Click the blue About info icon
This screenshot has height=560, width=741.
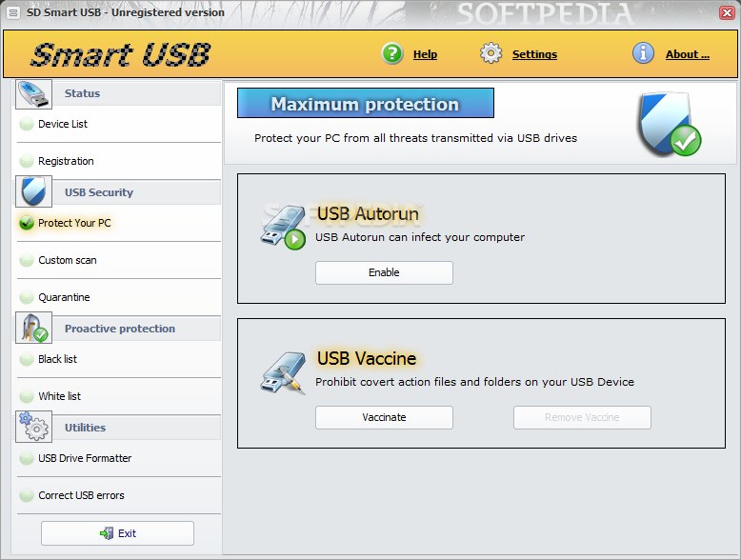click(643, 53)
